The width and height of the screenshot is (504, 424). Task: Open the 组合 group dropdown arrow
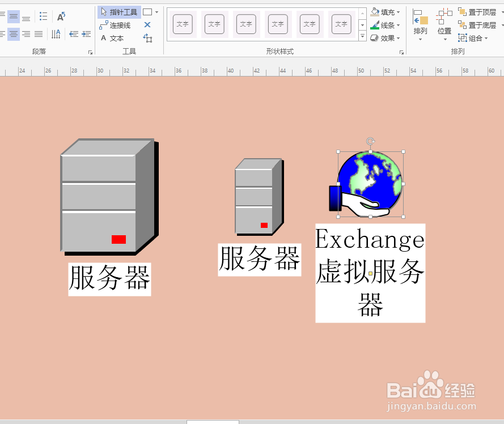pyautogui.click(x=486, y=38)
